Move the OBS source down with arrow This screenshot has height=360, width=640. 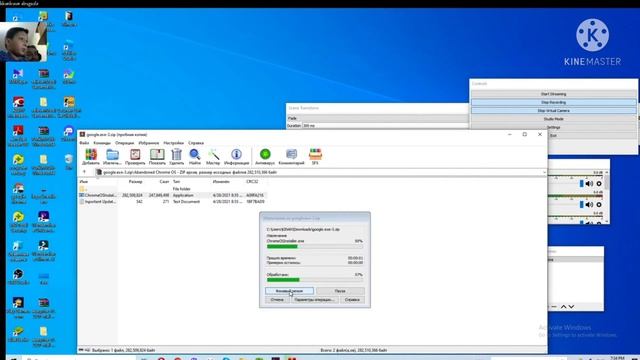(571, 307)
